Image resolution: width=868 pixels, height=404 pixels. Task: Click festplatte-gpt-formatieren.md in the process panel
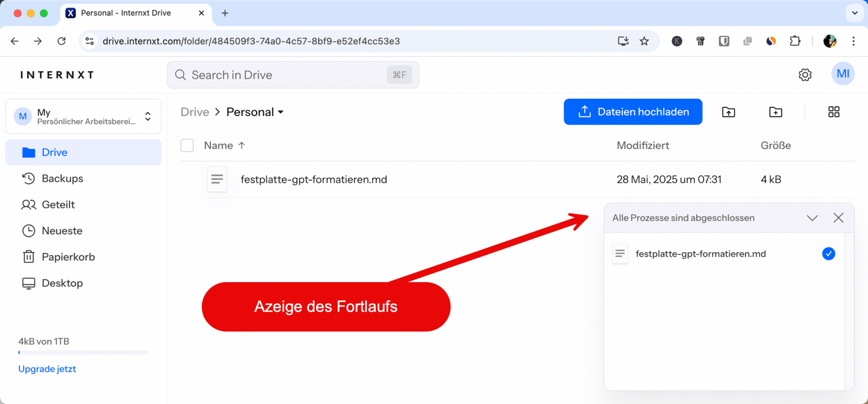(700, 254)
